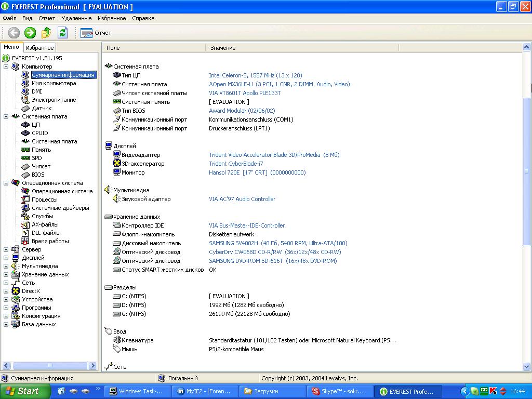Open the Вид menu
The width and height of the screenshot is (532, 399).
click(27, 18)
